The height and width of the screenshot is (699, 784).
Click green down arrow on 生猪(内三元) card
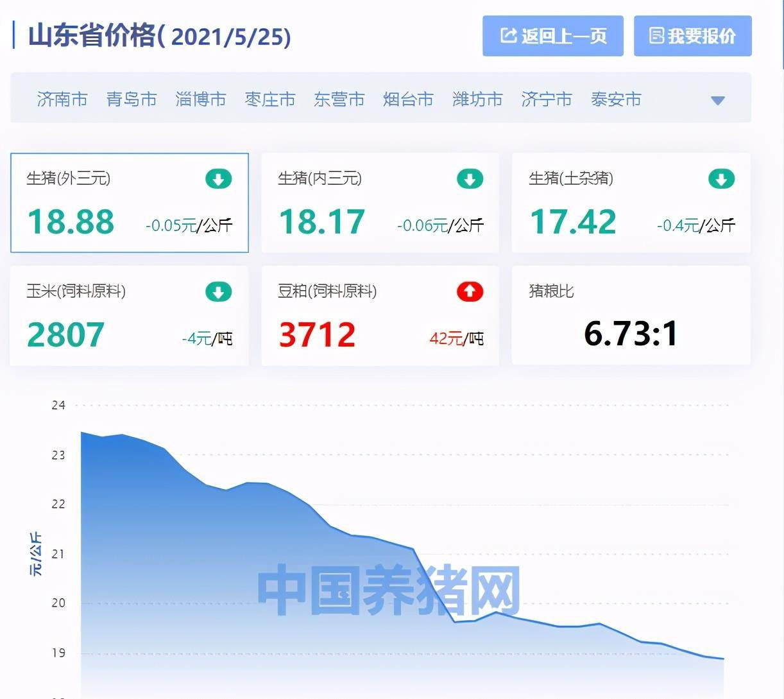coord(470,179)
